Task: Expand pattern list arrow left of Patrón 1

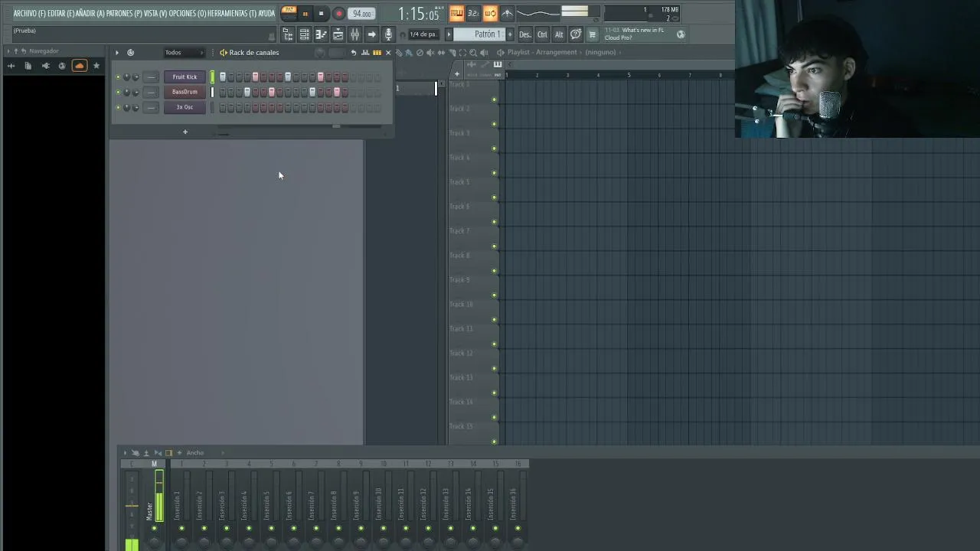Action: (x=449, y=34)
